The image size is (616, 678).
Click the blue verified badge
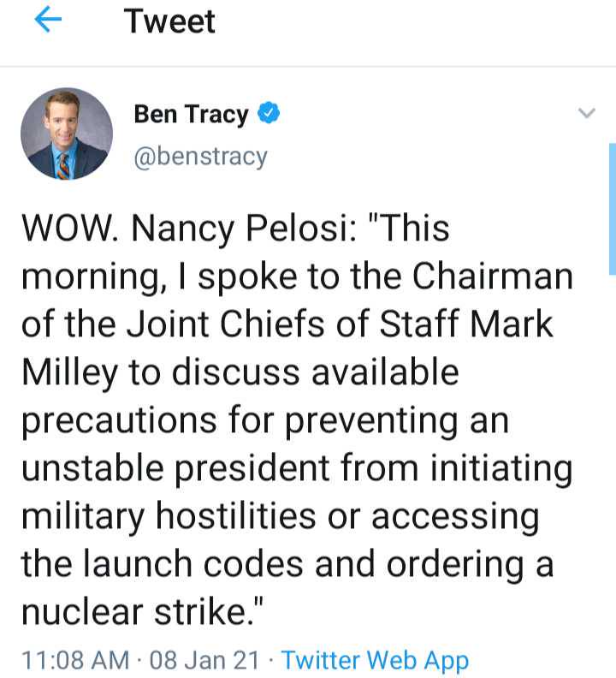pyautogui.click(x=269, y=114)
